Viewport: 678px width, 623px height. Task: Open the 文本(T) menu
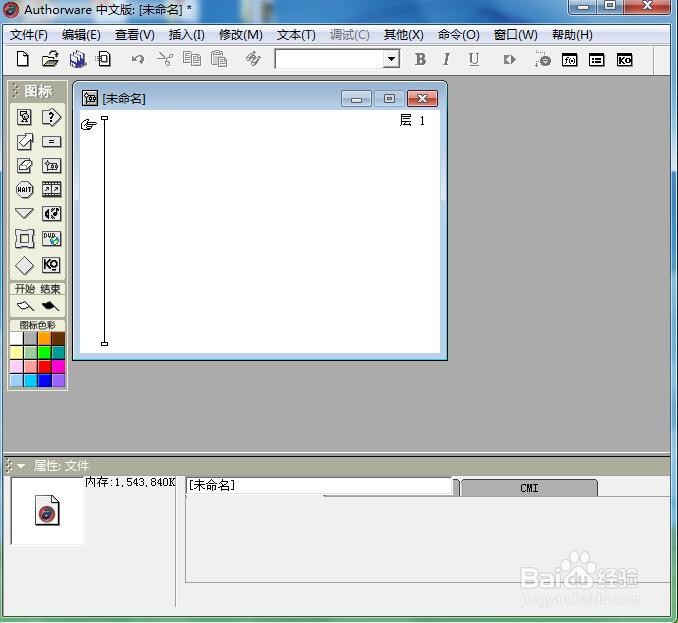click(296, 35)
